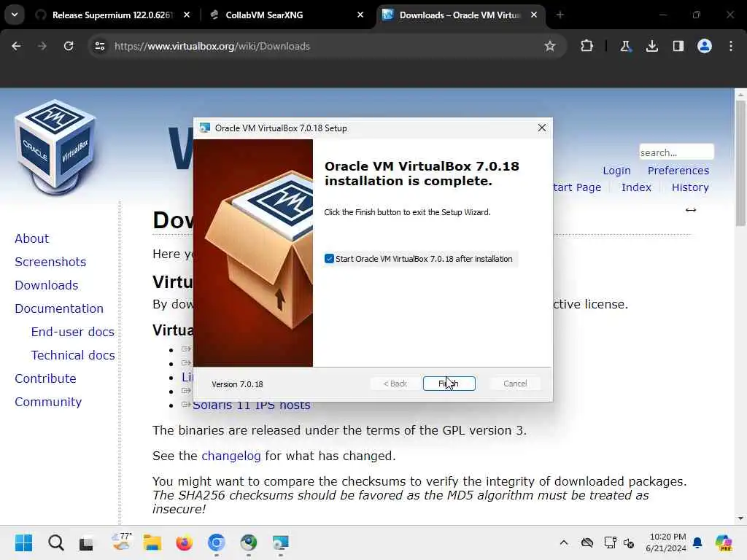Open a new browser tab

pyautogui.click(x=560, y=15)
